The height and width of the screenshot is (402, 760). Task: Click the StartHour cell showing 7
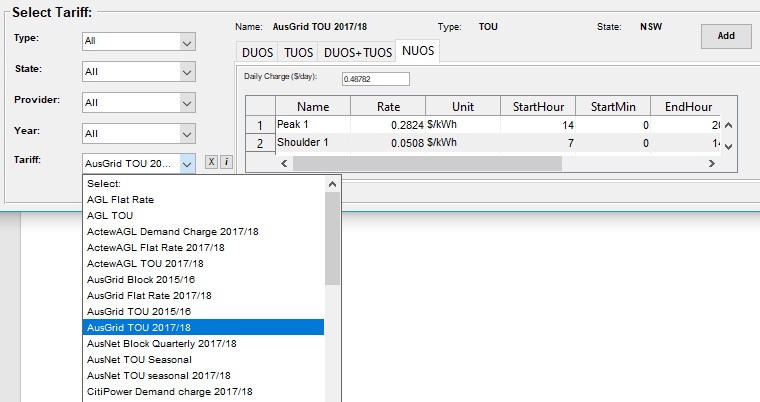(x=538, y=143)
